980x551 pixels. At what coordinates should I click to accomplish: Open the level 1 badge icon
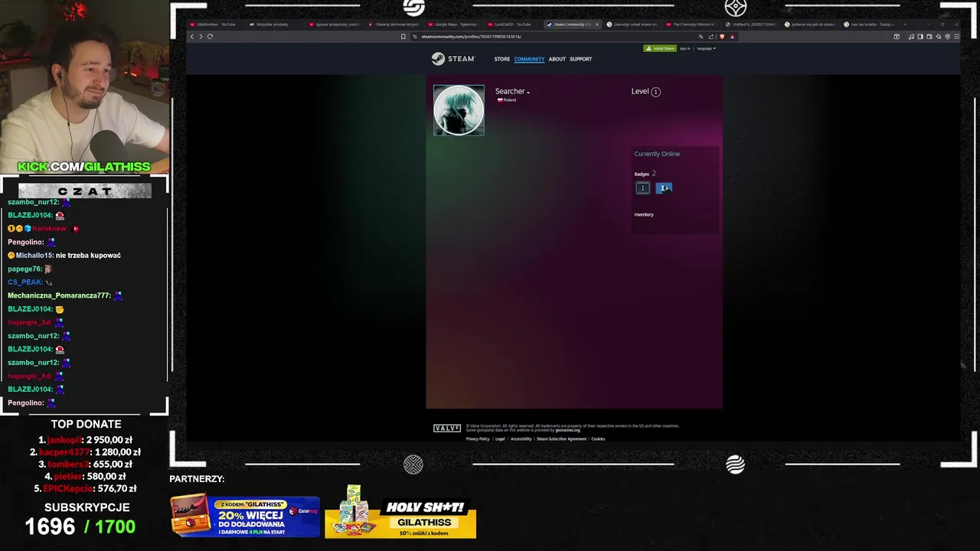click(x=642, y=188)
